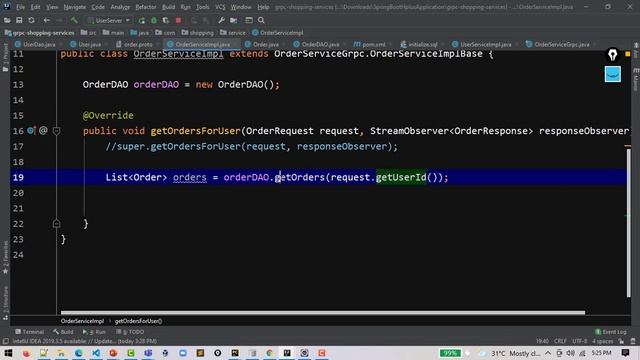
Task: Click the green Run icon
Action: (142, 20)
